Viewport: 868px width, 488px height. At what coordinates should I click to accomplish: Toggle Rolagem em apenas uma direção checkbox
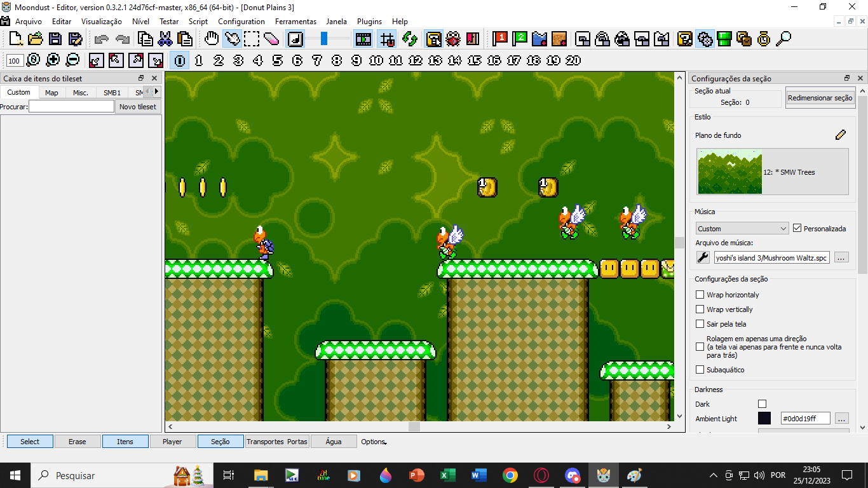[700, 347]
